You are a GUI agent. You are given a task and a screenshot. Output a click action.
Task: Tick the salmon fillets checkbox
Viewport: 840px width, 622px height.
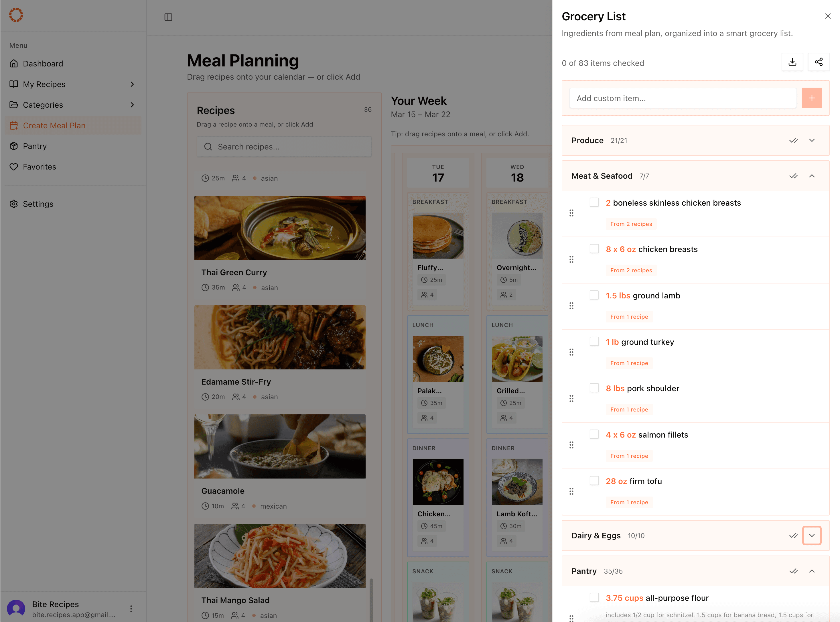594,434
